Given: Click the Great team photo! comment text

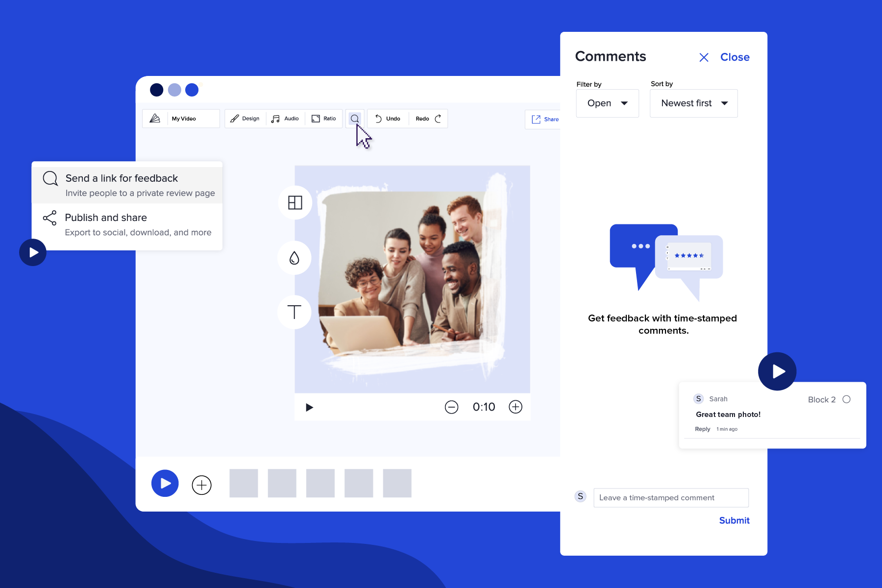Looking at the screenshot, I should tap(728, 415).
